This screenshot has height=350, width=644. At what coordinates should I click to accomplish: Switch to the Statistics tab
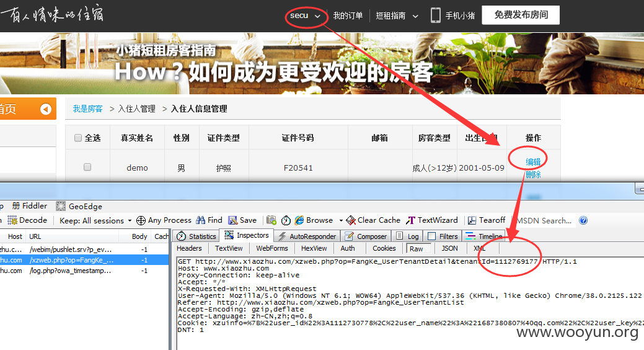pos(196,236)
